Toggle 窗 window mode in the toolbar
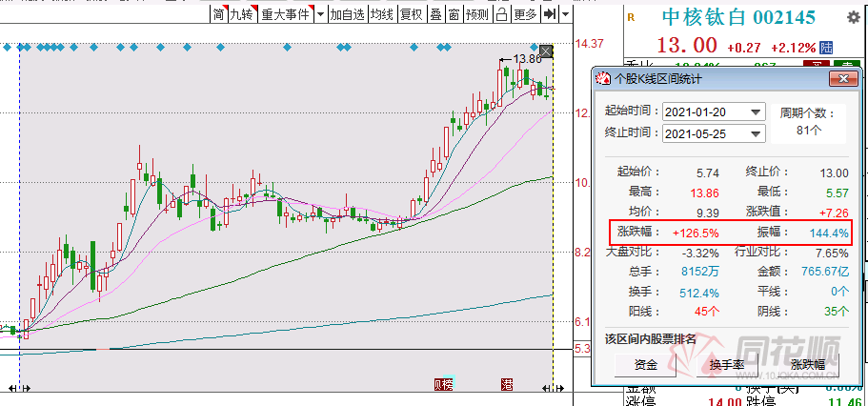 point(454,14)
